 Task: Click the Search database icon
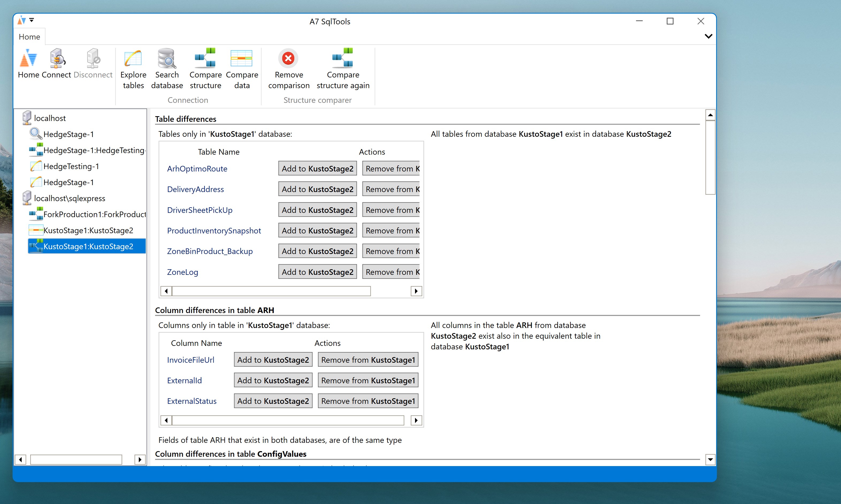(167, 58)
